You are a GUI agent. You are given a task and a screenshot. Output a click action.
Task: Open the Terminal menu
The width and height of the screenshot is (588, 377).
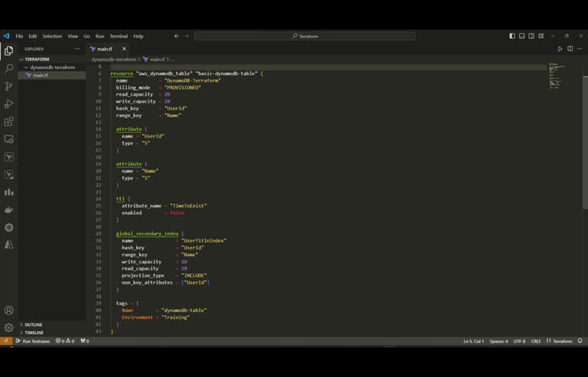coord(118,36)
